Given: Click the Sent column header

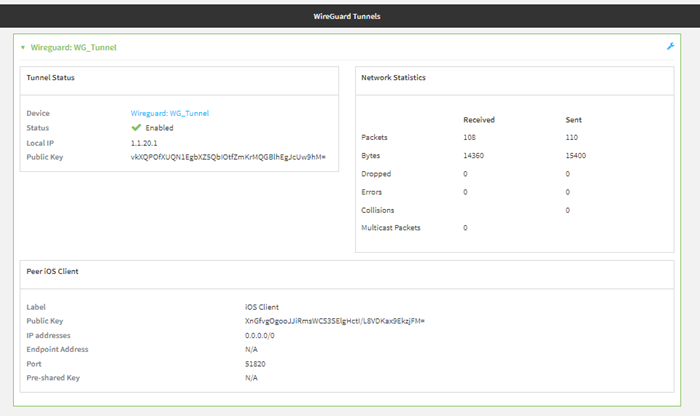Looking at the screenshot, I should [x=573, y=120].
